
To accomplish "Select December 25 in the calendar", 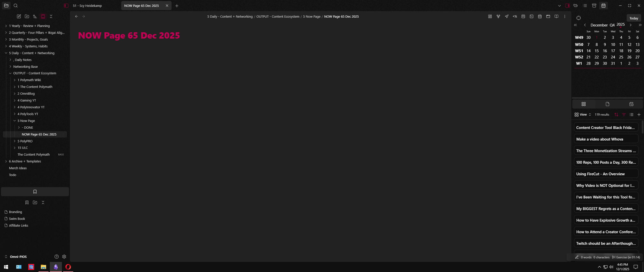I will 621,57.
